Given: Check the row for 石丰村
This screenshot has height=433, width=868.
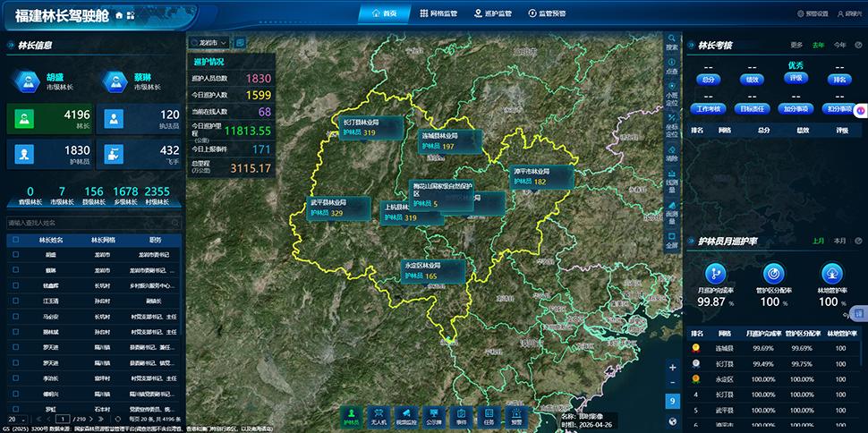Looking at the screenshot, I should point(15,410).
